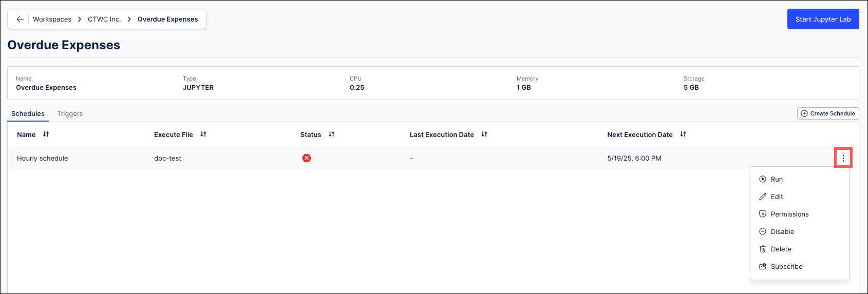
Task: Click the Last Execution Date header label
Action: point(442,134)
